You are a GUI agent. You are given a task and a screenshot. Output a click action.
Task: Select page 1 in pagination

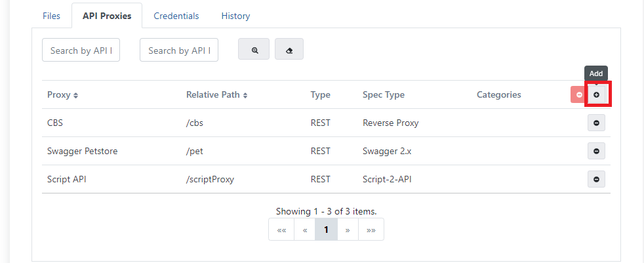point(326,230)
